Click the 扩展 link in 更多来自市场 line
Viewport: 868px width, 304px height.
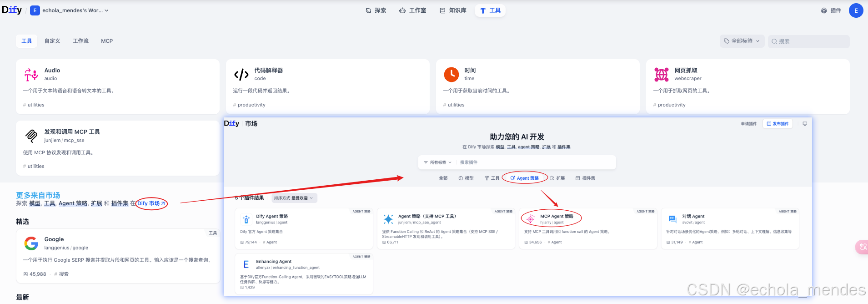point(96,203)
